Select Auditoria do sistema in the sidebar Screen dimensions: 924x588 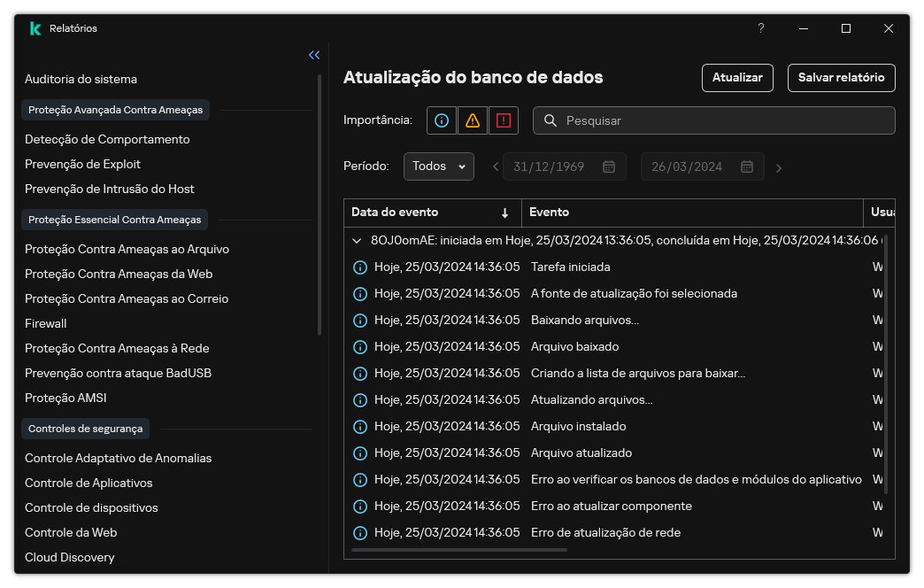(81, 79)
